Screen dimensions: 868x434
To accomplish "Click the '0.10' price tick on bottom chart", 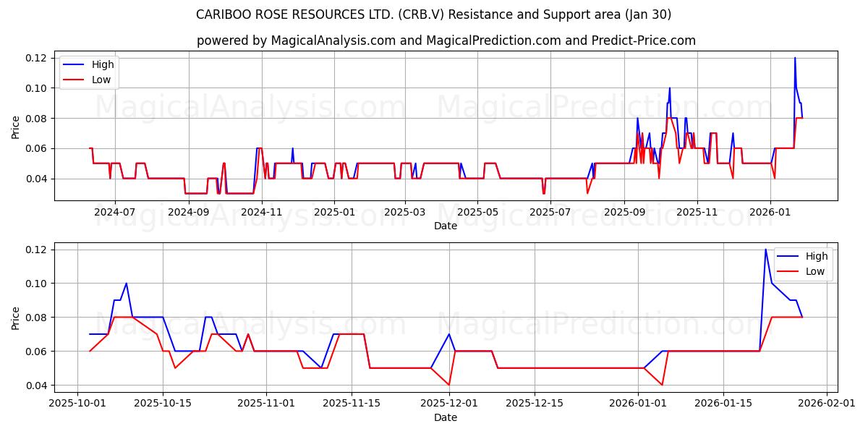I will coord(37,284).
